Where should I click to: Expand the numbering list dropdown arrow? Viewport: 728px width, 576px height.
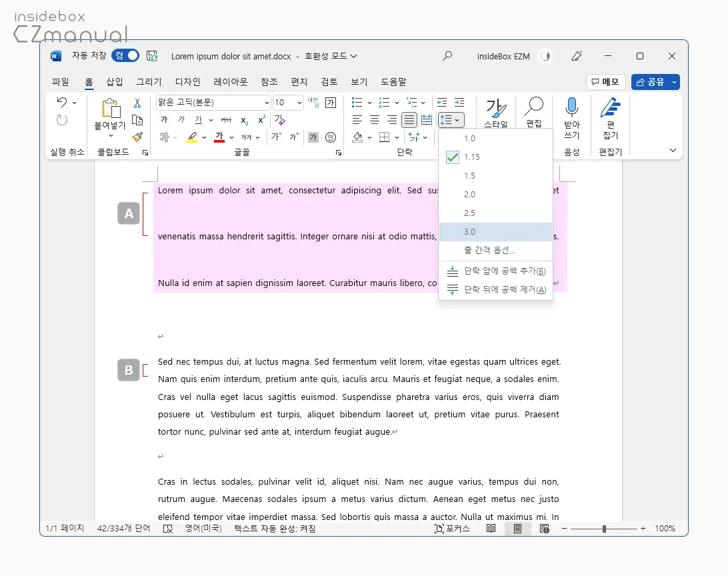coord(397,103)
